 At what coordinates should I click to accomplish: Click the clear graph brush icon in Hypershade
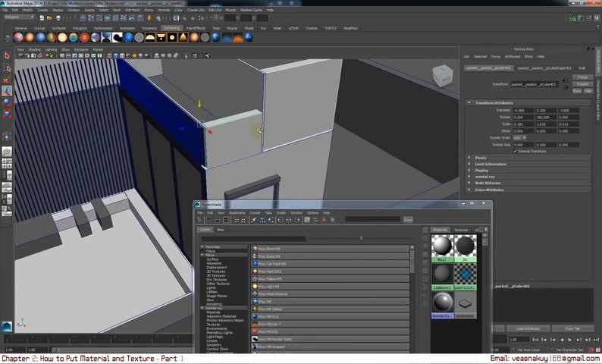click(254, 220)
